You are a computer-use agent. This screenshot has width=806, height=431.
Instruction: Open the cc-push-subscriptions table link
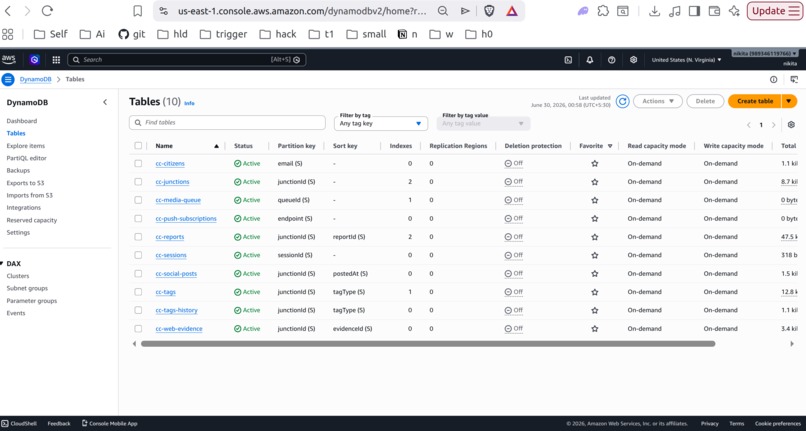[186, 219]
